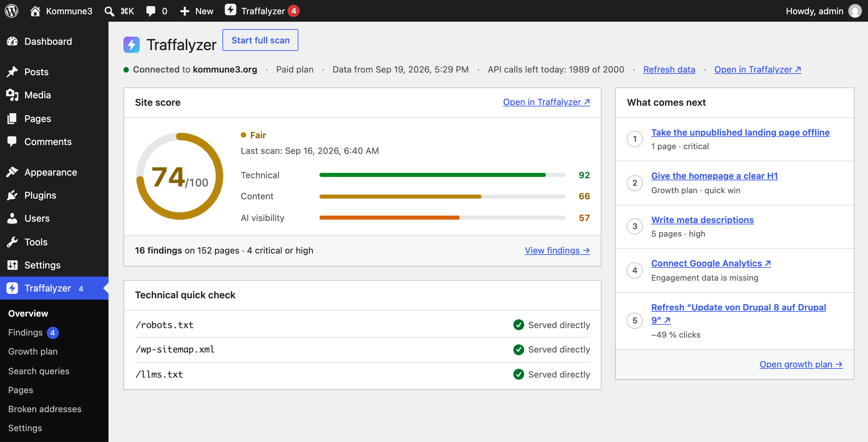Click the Plugins plug icon
This screenshot has width=868, height=442.
(x=12, y=195)
